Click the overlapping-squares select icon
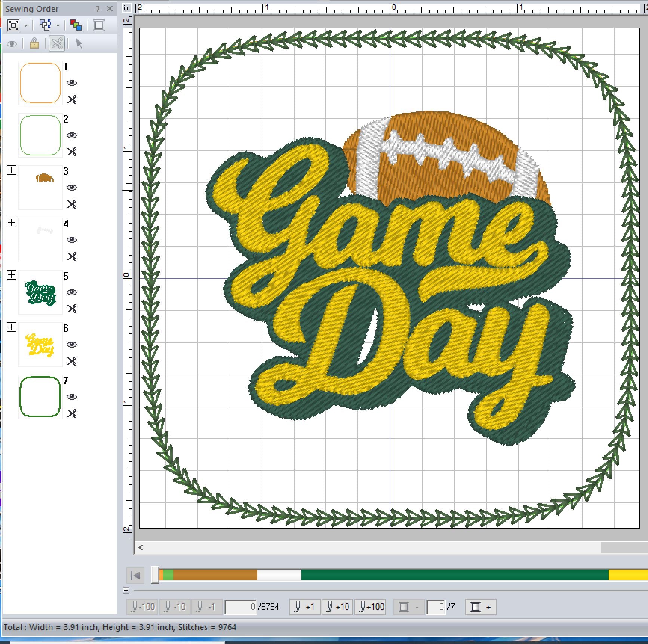 (x=45, y=25)
